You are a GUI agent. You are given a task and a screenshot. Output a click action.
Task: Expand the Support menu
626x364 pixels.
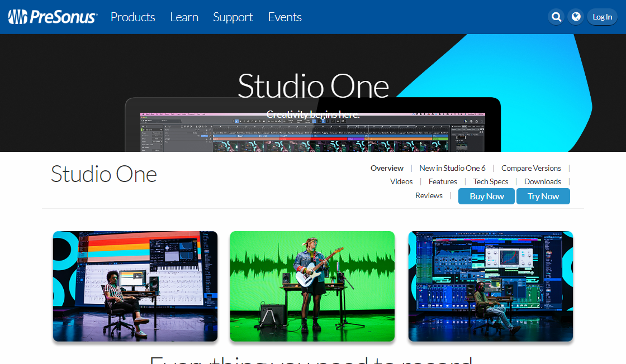233,17
